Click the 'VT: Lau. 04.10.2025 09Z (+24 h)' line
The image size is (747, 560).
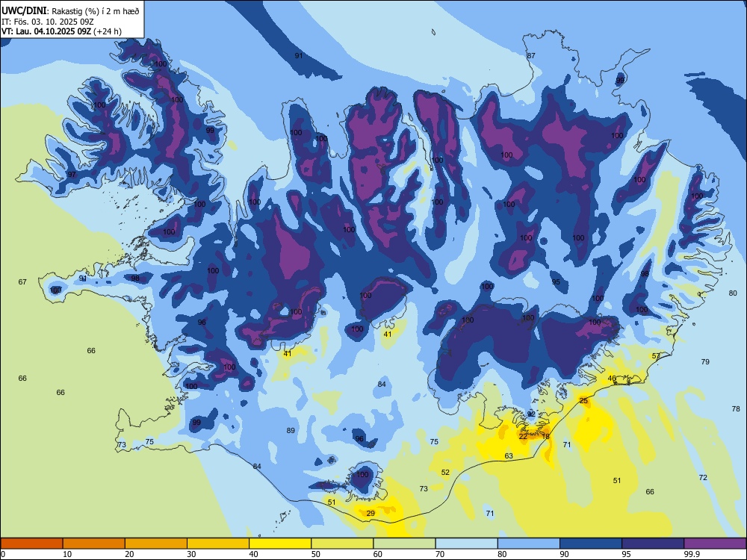pyautogui.click(x=61, y=31)
